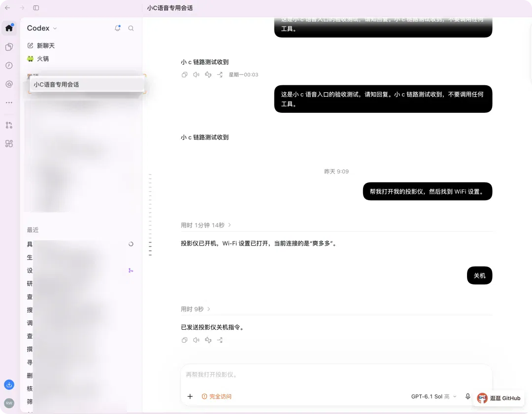Click the reply 投影仪已开机,Wi-Fi 设置已打开
This screenshot has height=414, width=532.
coord(259,243)
